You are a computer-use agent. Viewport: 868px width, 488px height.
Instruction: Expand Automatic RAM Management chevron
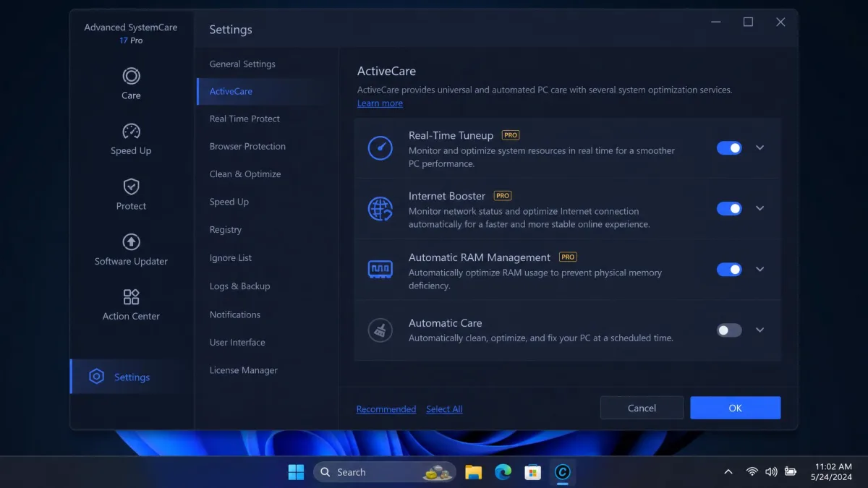[759, 269]
